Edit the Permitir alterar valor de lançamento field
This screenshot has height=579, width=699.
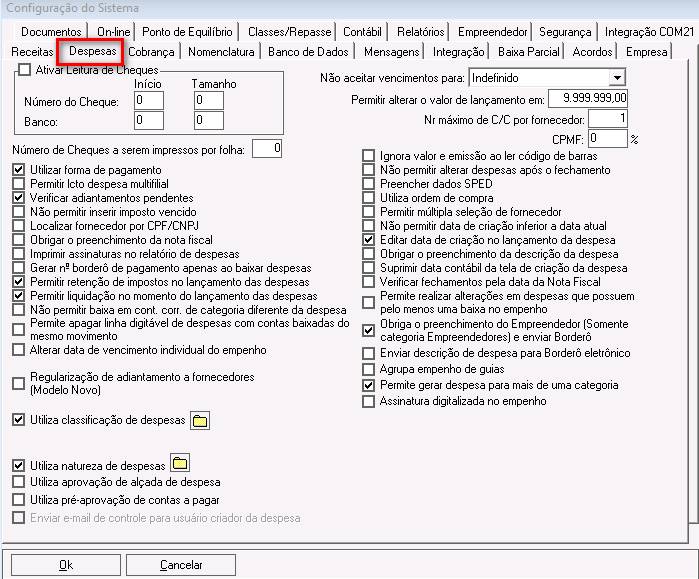(588, 99)
